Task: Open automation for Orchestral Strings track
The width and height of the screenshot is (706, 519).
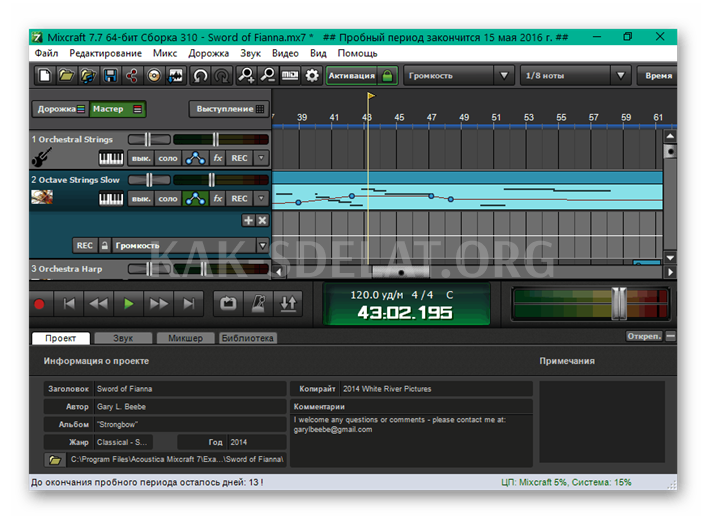Action: pos(195,158)
